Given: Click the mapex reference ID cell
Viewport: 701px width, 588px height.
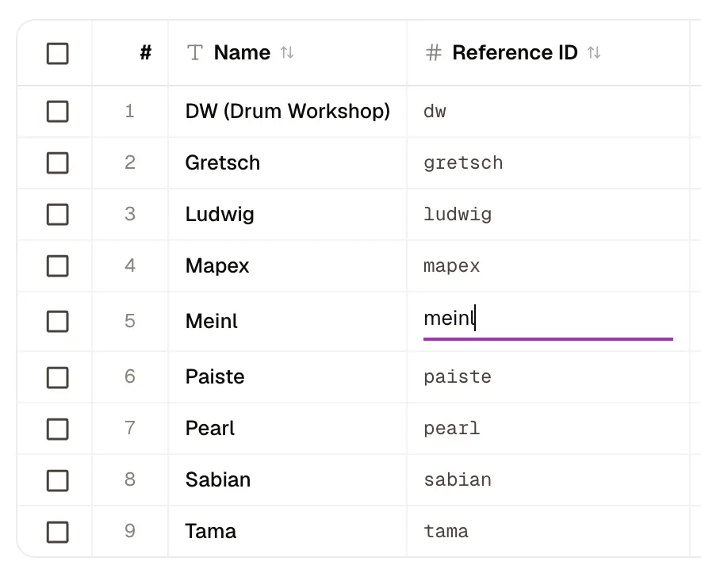Looking at the screenshot, I should (x=548, y=265).
